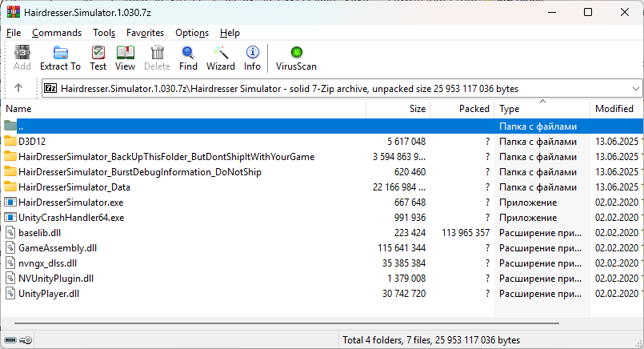Select the baselib.dll file name
Viewport: 644px width, 349px height.
pyautogui.click(x=39, y=233)
